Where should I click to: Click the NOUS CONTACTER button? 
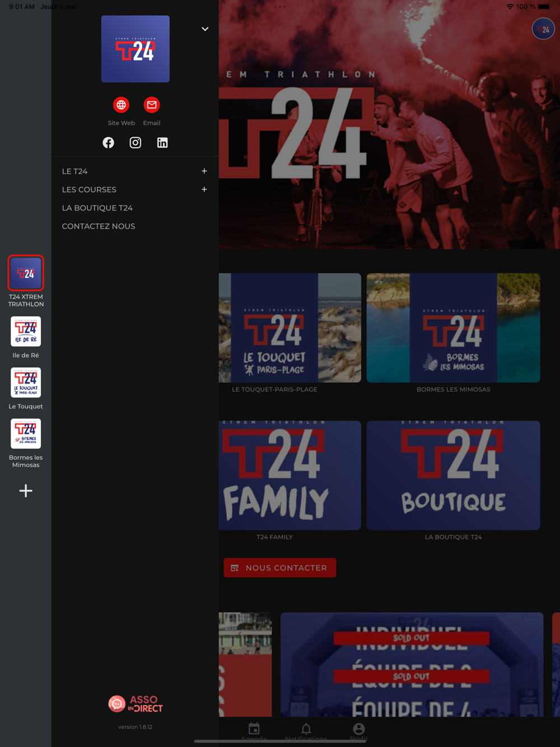(x=280, y=568)
